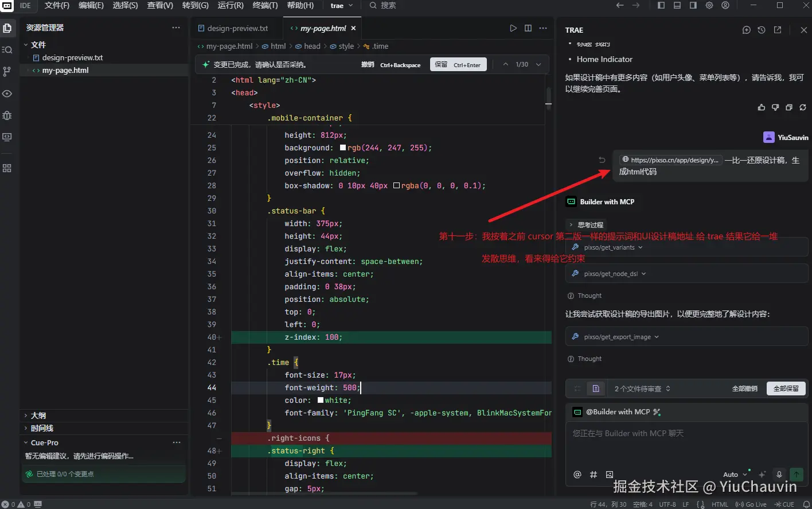Click the prompt optimize sparkle icon
Viewport: 812px width, 509px height.
click(762, 475)
